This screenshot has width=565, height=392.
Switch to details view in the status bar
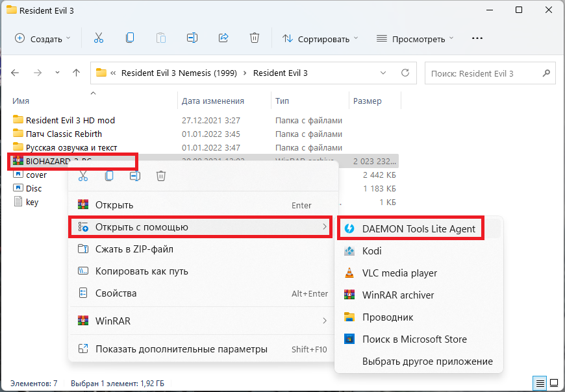coord(540,383)
